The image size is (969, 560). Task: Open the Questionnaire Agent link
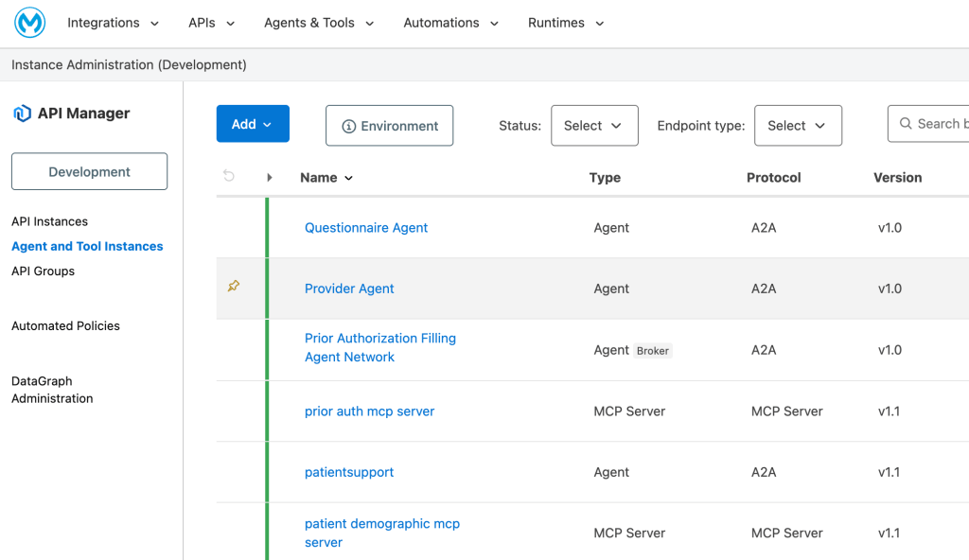pyautogui.click(x=366, y=228)
